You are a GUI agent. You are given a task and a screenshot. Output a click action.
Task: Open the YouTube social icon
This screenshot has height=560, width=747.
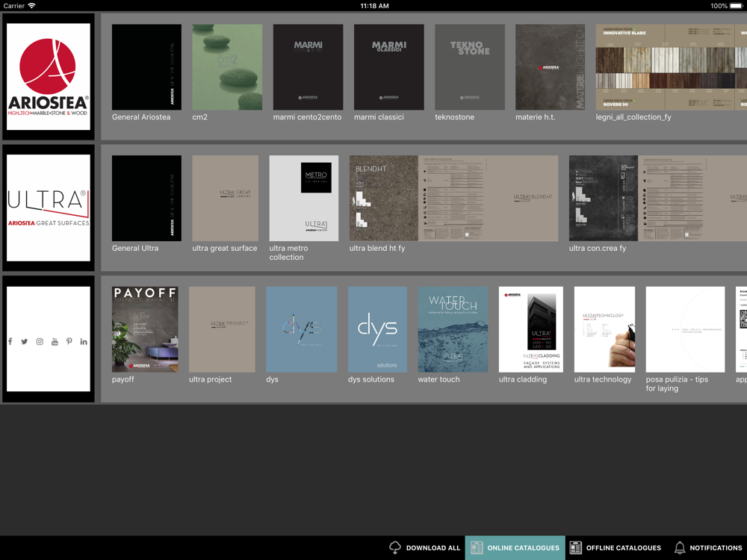(55, 341)
